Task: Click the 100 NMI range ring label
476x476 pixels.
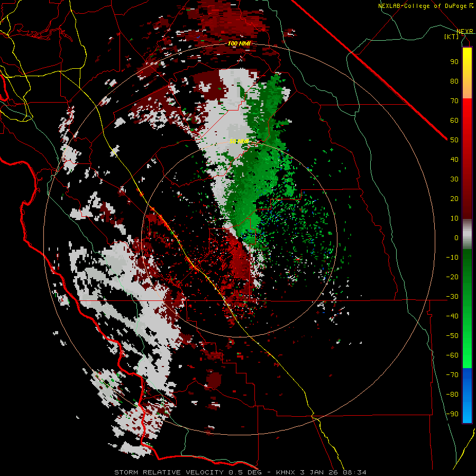Action: point(239,43)
